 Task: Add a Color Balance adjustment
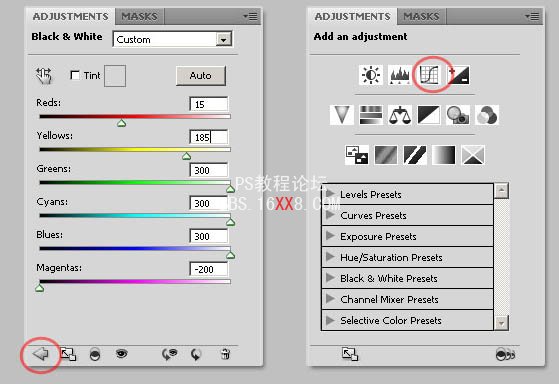pos(400,115)
